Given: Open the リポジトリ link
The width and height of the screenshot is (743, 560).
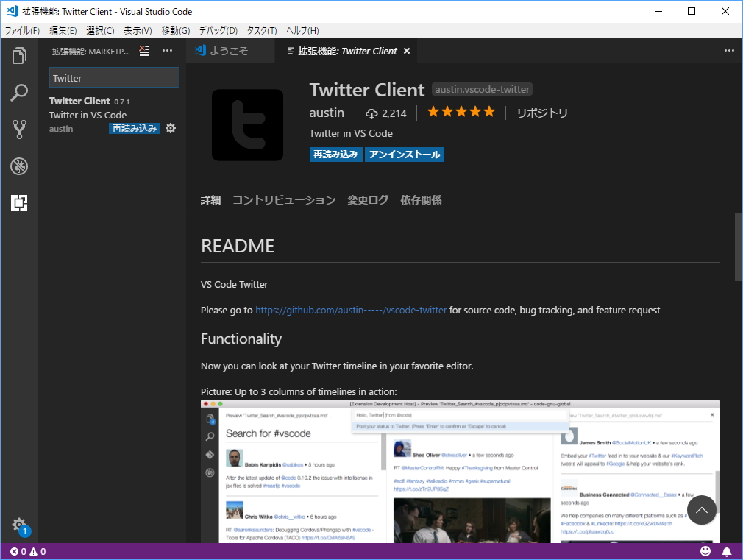Looking at the screenshot, I should [x=542, y=113].
